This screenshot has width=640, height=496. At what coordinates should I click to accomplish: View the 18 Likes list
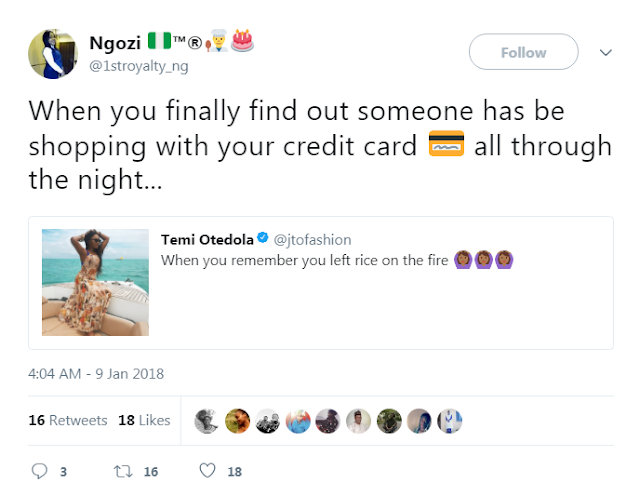pyautogui.click(x=144, y=421)
